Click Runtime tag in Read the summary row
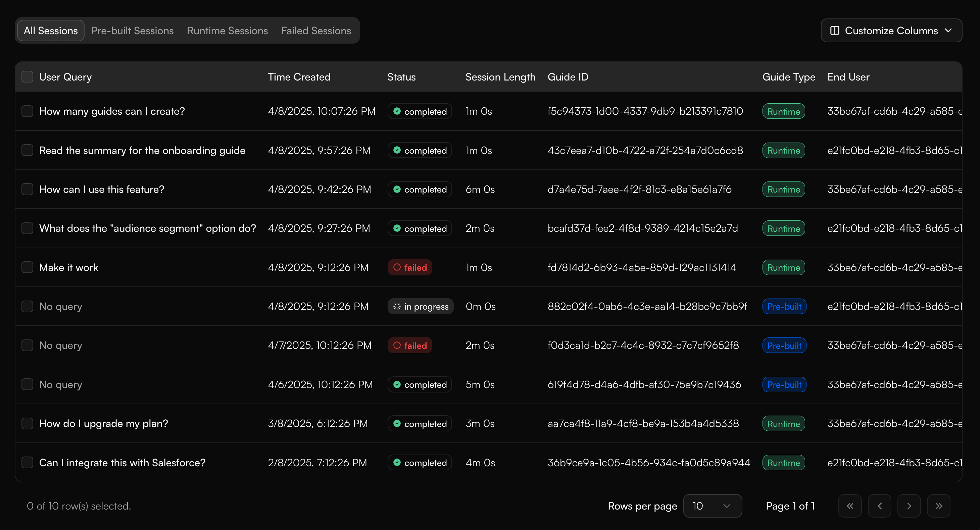 [x=783, y=150]
